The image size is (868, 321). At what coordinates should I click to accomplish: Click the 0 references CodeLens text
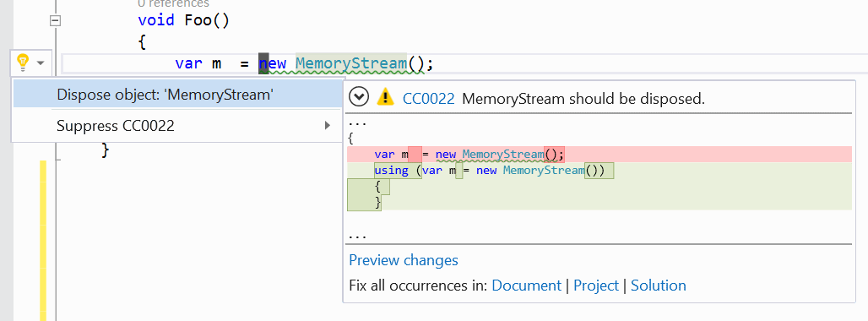(x=173, y=4)
